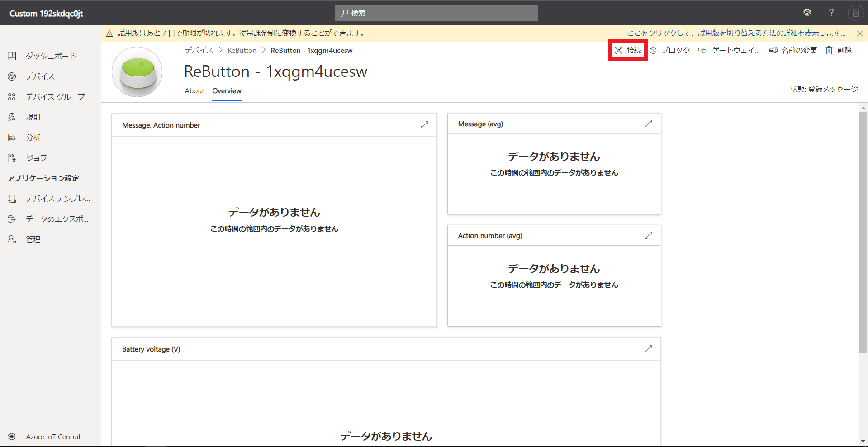Expand the Battery voltage (V) tile
The image size is (868, 447).
[x=648, y=349]
